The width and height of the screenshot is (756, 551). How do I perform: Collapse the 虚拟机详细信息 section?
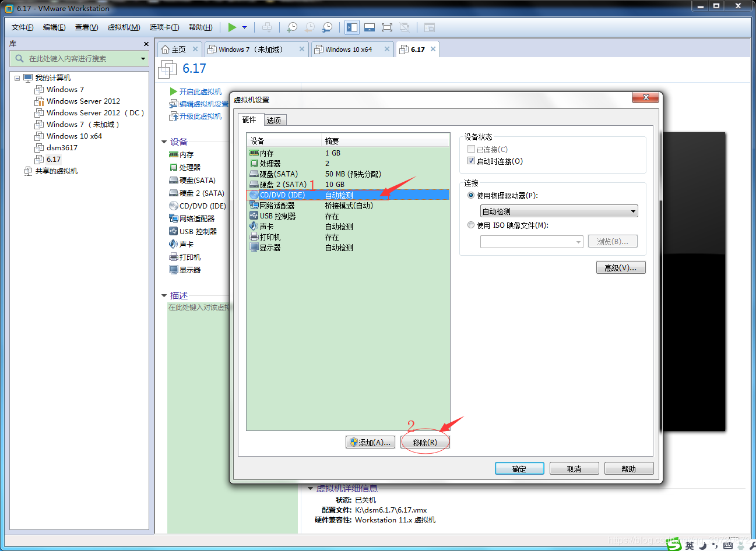311,488
